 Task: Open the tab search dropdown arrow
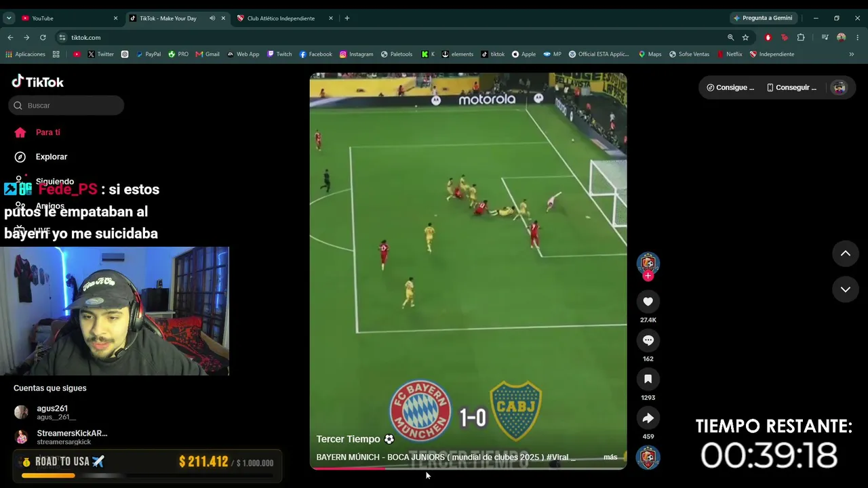(x=9, y=18)
